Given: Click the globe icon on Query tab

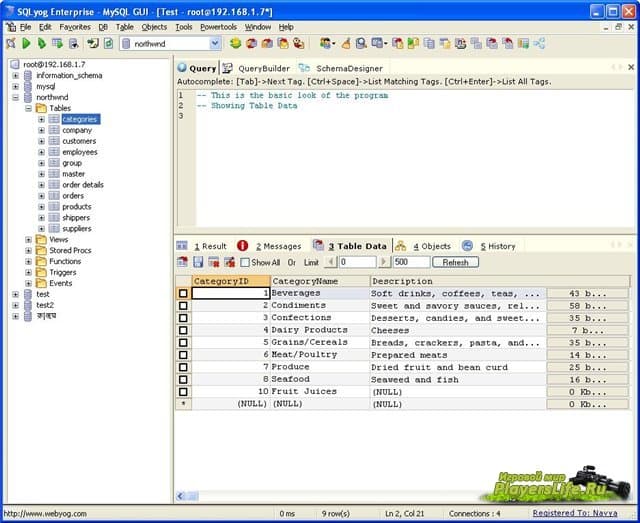Looking at the screenshot, I should (x=182, y=68).
